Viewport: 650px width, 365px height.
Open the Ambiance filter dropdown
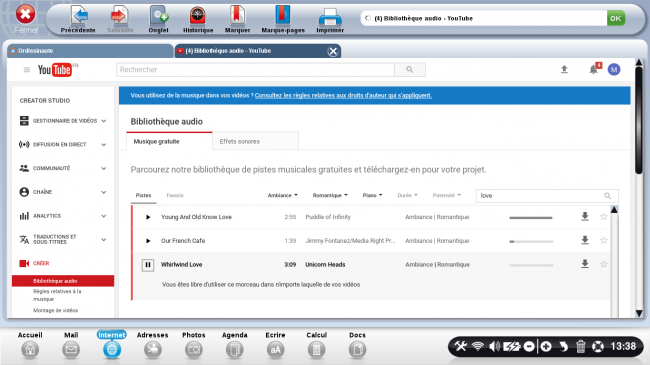point(282,195)
